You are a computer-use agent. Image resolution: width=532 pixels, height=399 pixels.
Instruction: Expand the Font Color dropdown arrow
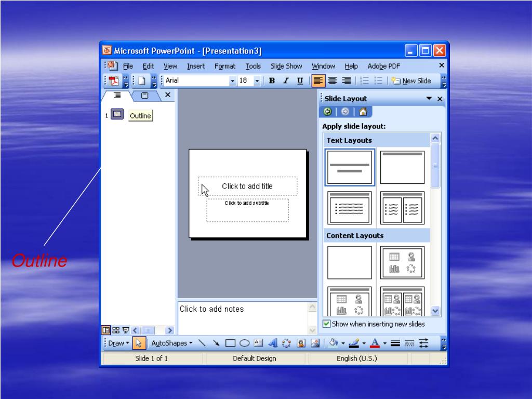point(385,343)
